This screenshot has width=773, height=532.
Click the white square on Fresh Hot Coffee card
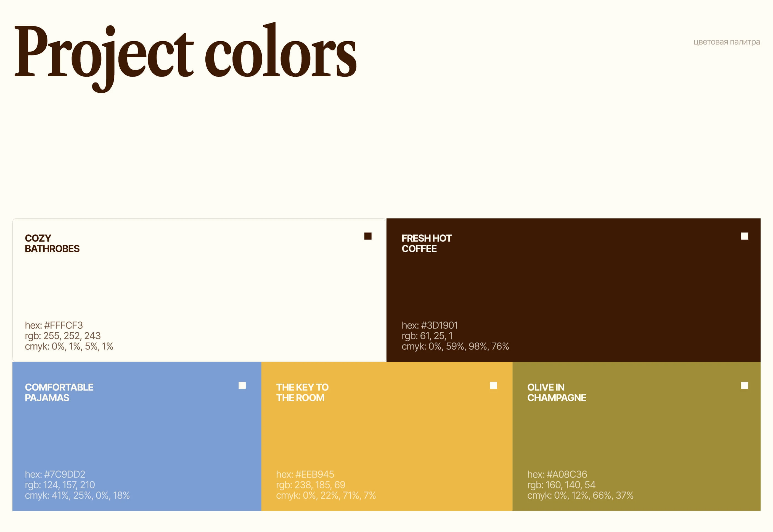(x=744, y=236)
